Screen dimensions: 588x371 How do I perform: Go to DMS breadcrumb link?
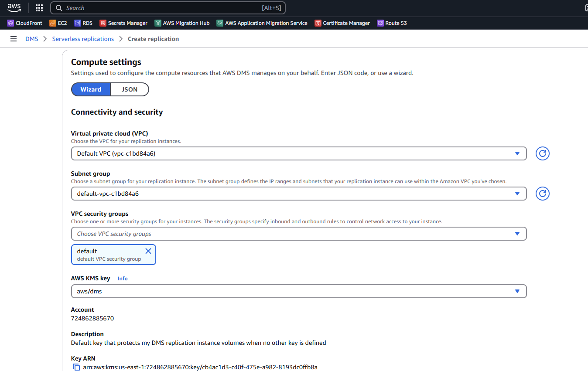[x=31, y=39]
